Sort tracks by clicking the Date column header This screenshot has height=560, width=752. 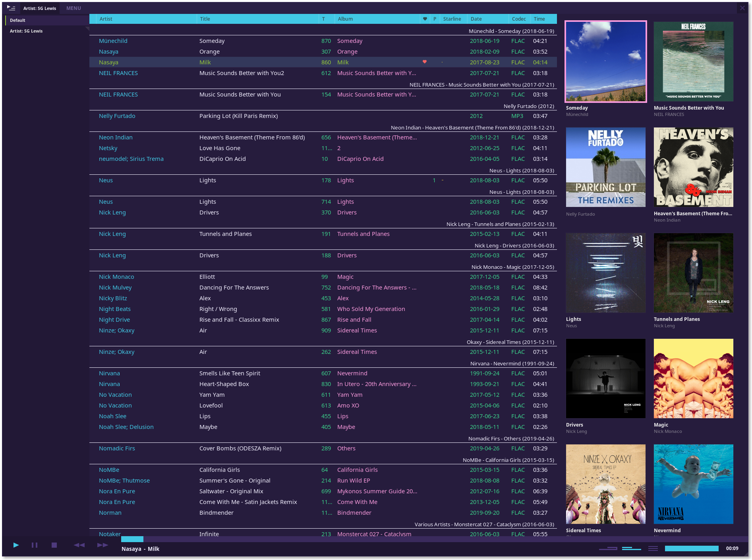pyautogui.click(x=476, y=19)
